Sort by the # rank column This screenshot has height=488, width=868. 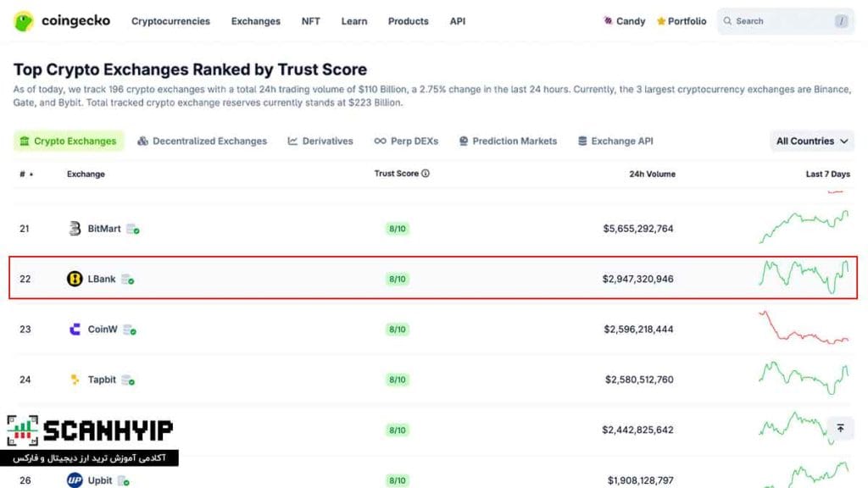pyautogui.click(x=26, y=174)
